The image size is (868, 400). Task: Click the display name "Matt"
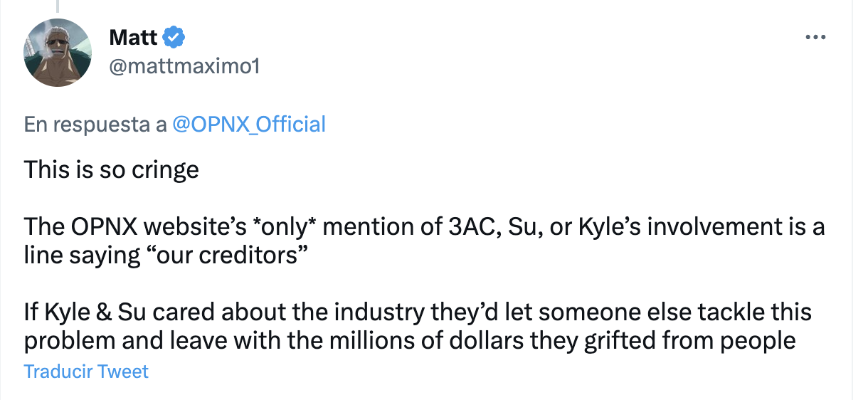pyautogui.click(x=133, y=37)
